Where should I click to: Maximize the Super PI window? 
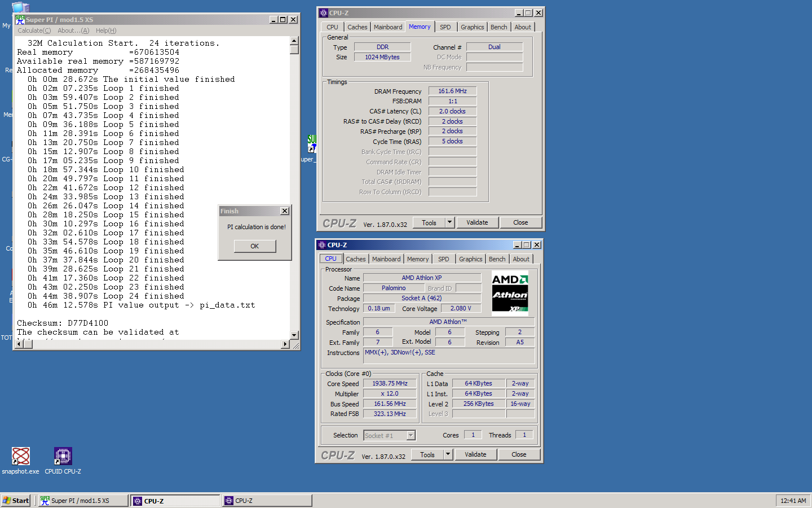[x=283, y=20]
